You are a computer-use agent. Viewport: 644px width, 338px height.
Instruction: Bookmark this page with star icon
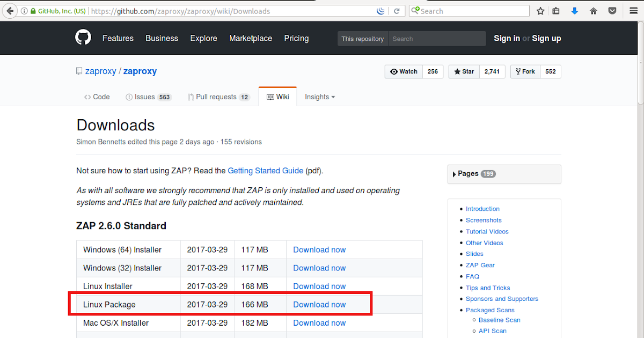540,11
